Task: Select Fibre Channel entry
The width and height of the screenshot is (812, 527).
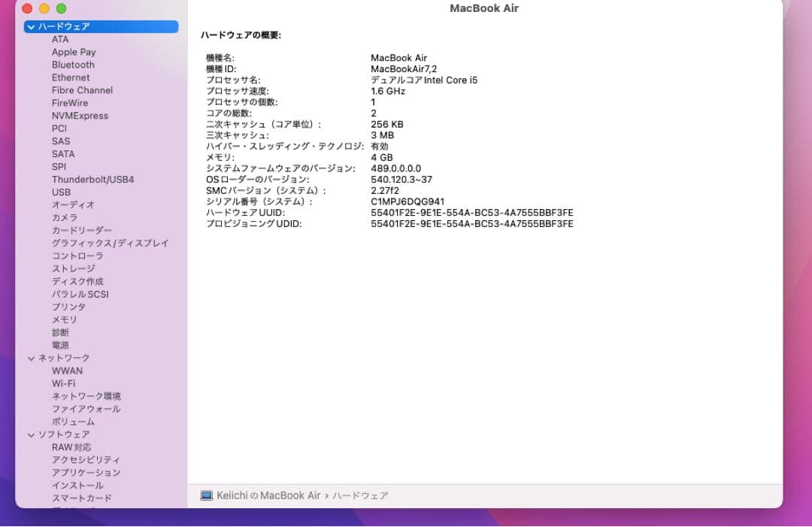Action: coord(82,90)
